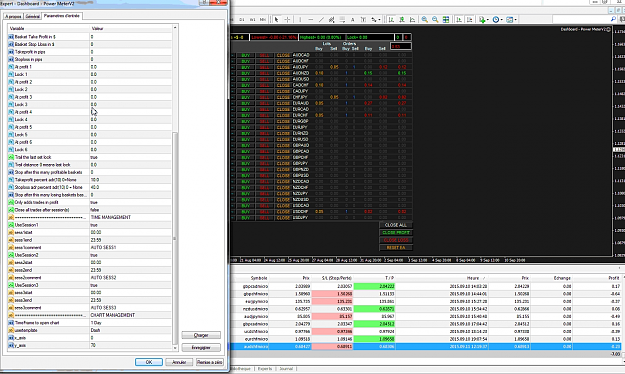This screenshot has height=374, width=625.
Task: Select the cursor arrow tool
Action: click(x=277, y=20)
